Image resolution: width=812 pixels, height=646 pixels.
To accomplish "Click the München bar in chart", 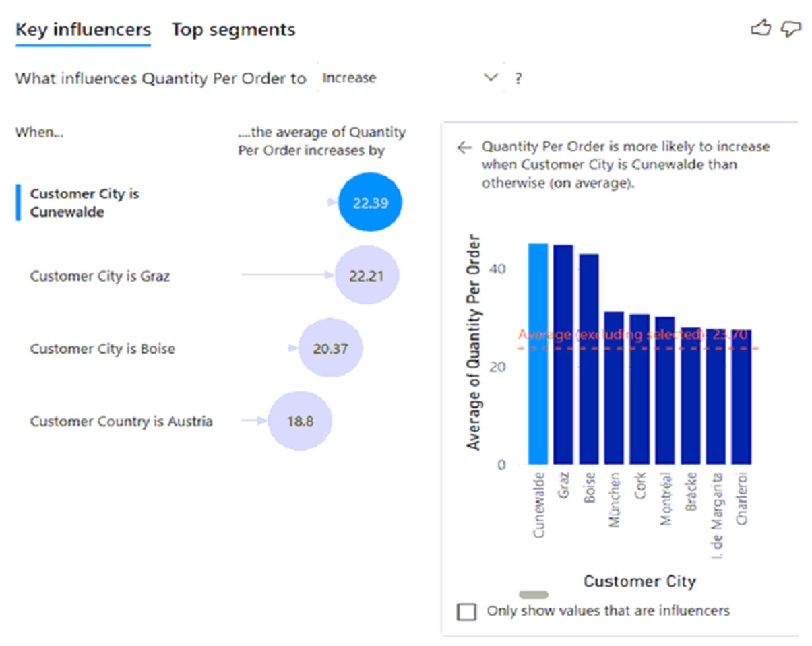I will pyautogui.click(x=614, y=388).
